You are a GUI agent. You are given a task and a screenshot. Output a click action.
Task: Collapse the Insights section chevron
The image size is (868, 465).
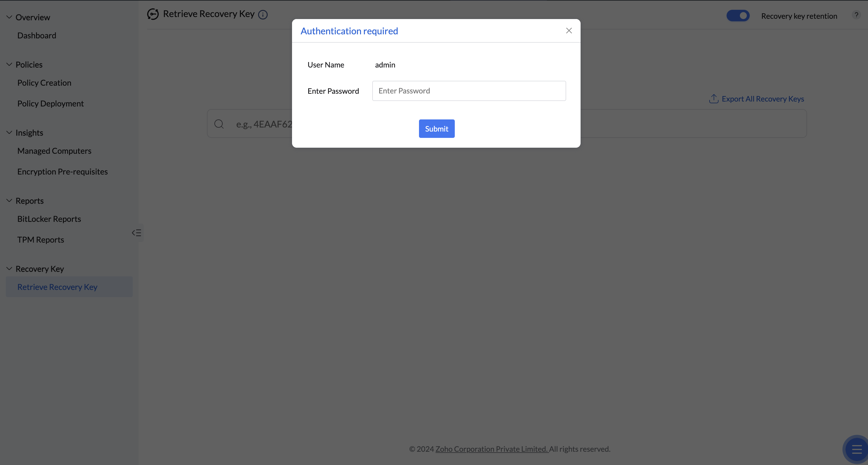click(10, 132)
